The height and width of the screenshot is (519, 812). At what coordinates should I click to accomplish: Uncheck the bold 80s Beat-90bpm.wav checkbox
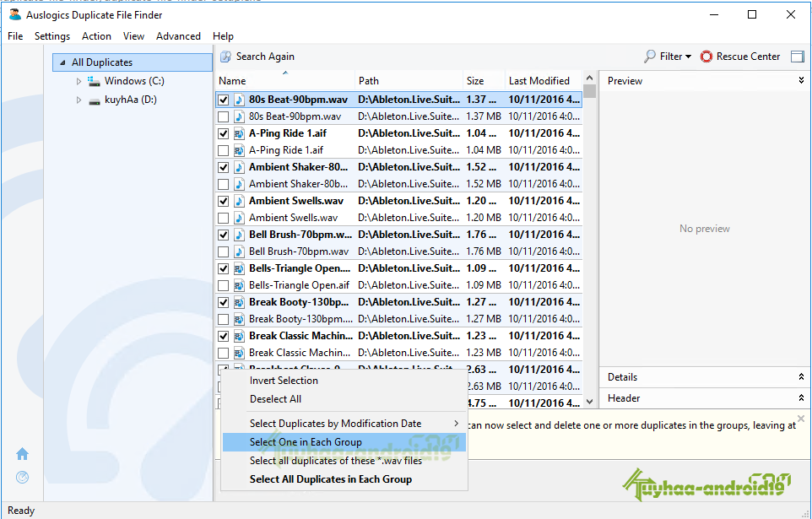223,100
